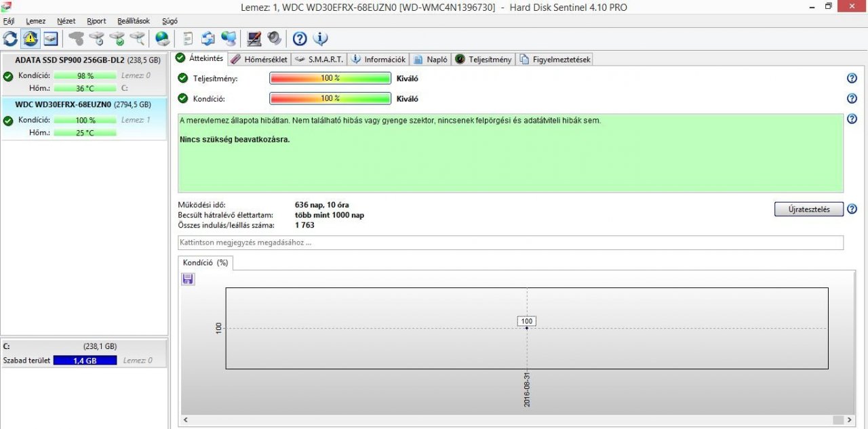Click the globe with disk toolbar icon

click(163, 39)
